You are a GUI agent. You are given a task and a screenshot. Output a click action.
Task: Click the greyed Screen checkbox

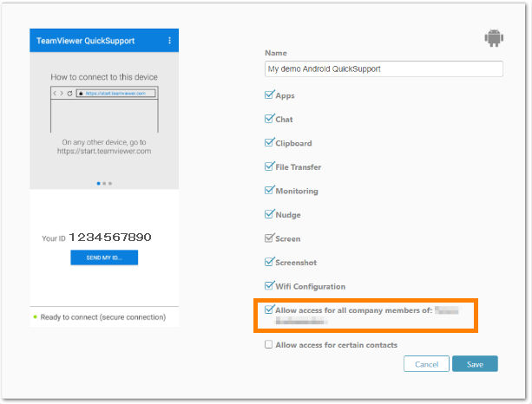(269, 238)
